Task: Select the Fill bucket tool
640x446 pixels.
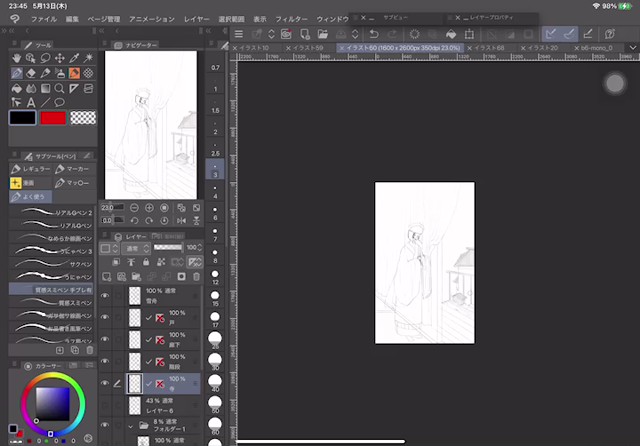Action: coord(16,88)
